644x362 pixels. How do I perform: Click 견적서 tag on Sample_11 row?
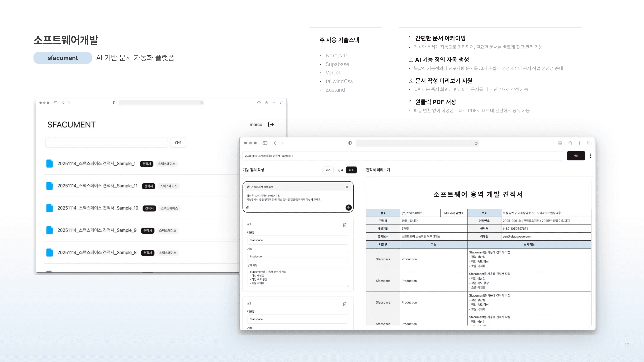coord(148,186)
